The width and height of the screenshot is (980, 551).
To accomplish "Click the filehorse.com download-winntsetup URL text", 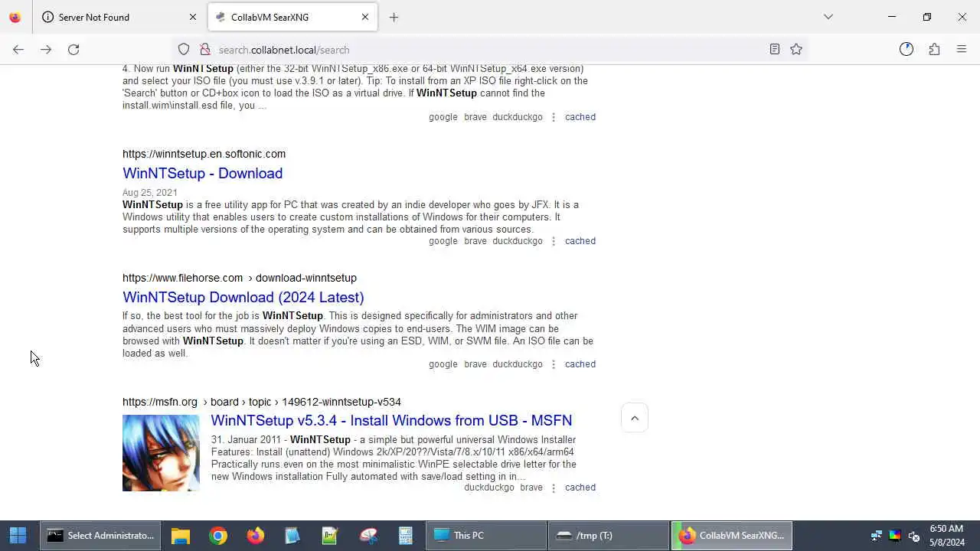I will 240,278.
